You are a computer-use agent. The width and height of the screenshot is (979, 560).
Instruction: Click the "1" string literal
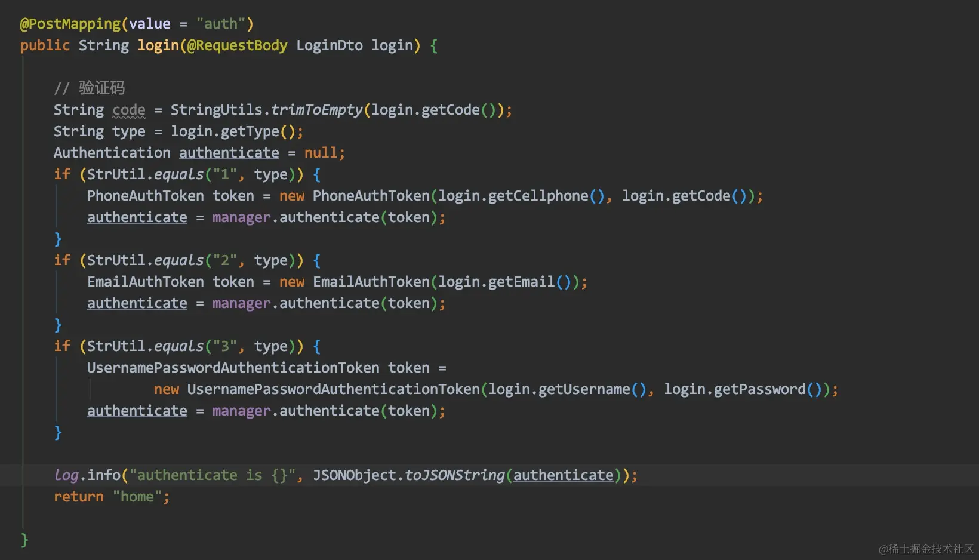[x=225, y=174]
